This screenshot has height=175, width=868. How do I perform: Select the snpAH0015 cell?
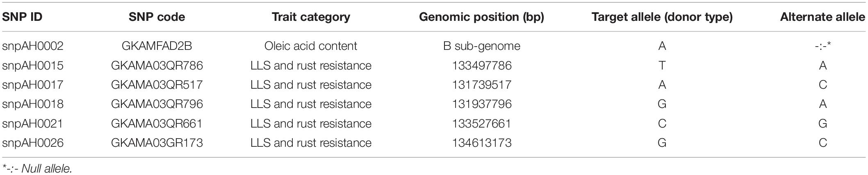[33, 65]
